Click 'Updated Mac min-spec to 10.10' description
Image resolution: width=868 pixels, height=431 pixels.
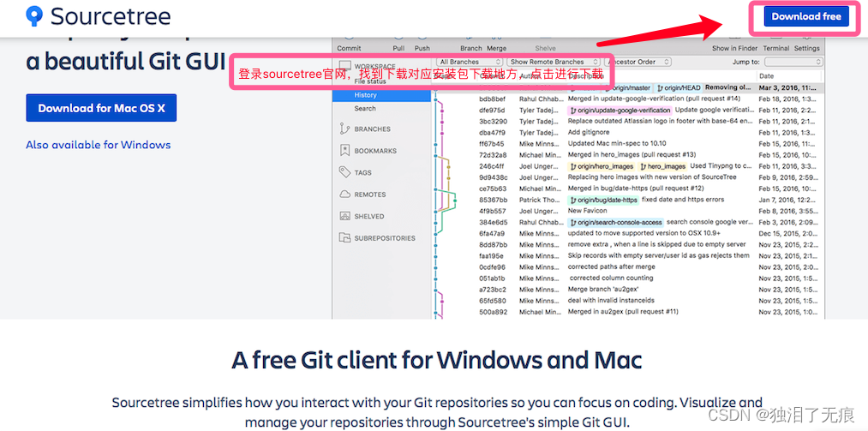[617, 143]
